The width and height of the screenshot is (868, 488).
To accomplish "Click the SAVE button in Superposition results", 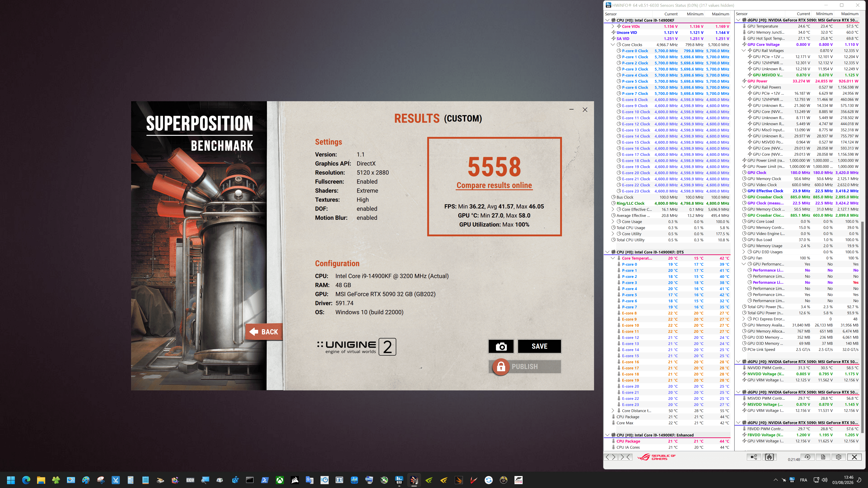I will 540,346.
